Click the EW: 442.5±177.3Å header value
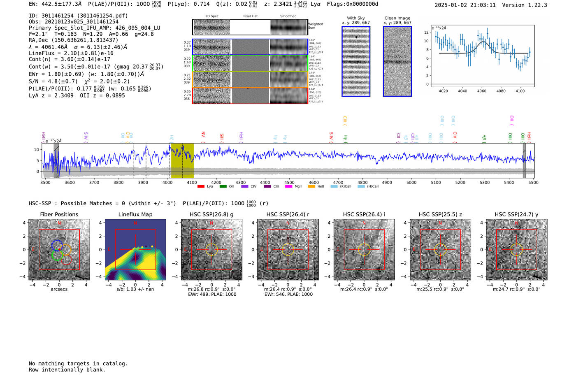 (x=55, y=4)
